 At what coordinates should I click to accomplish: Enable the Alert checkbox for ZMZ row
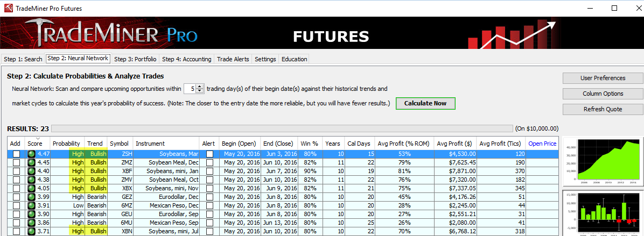click(209, 162)
